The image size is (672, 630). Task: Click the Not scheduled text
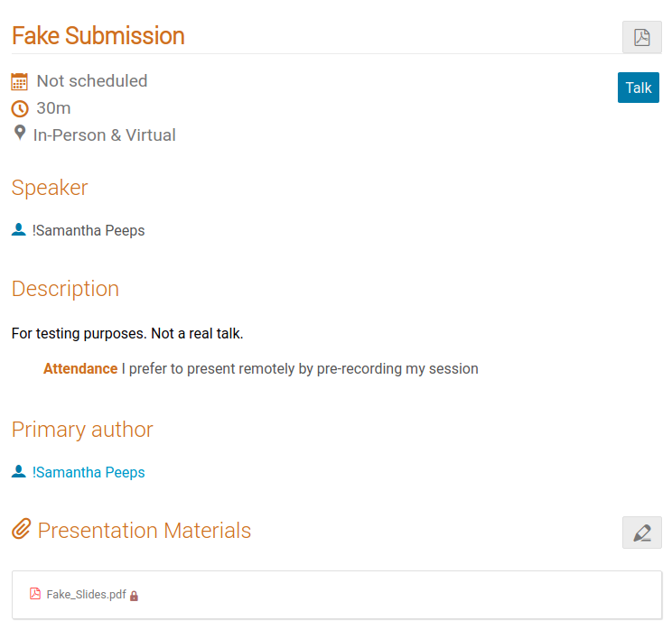tap(92, 81)
